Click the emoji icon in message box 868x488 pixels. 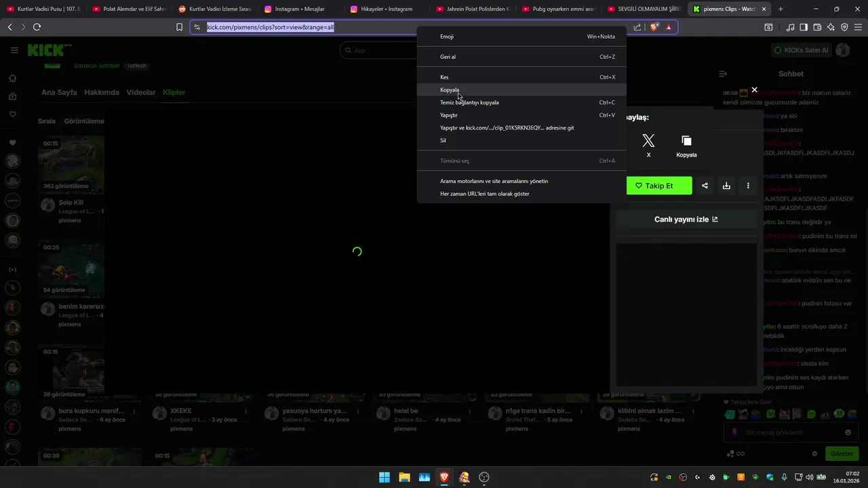pyautogui.click(x=848, y=432)
